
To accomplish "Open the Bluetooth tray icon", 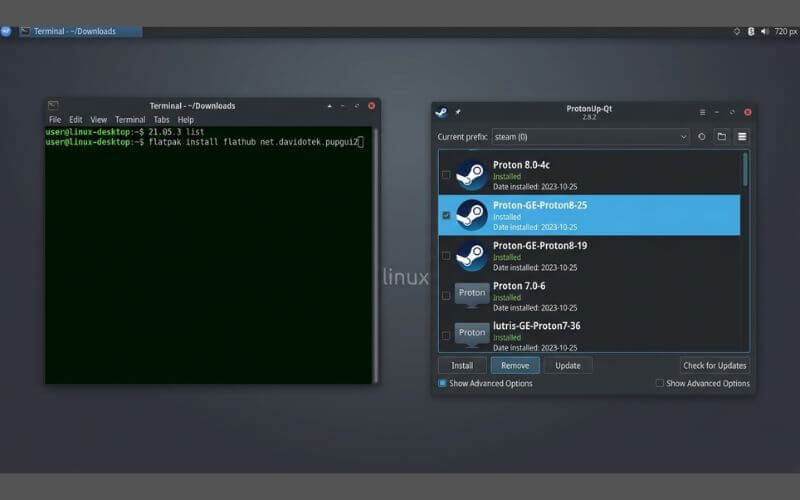I will [x=751, y=32].
